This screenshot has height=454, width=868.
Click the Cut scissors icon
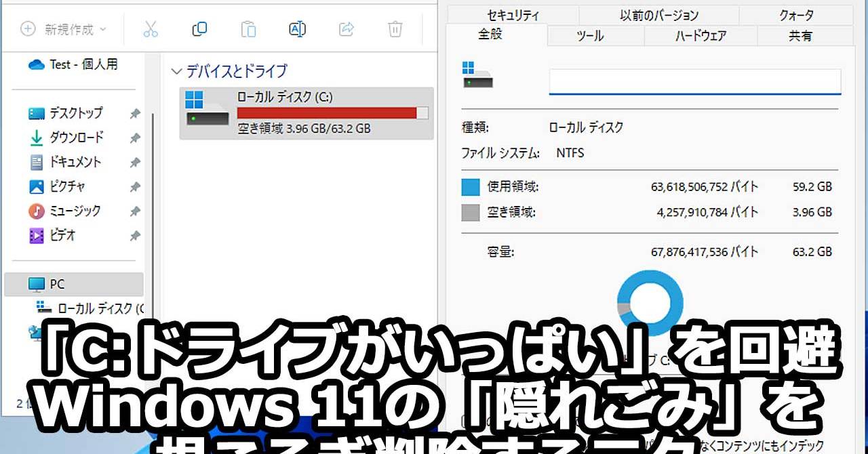click(151, 29)
